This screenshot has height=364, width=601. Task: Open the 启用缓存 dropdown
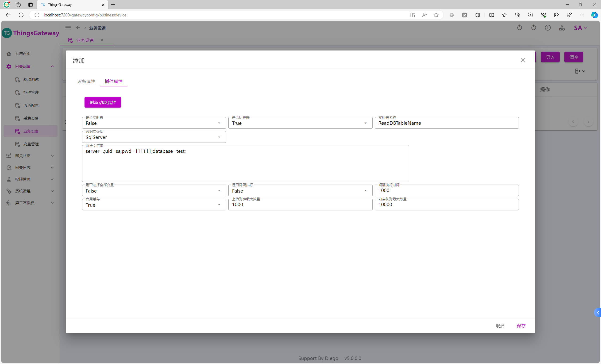tap(154, 205)
